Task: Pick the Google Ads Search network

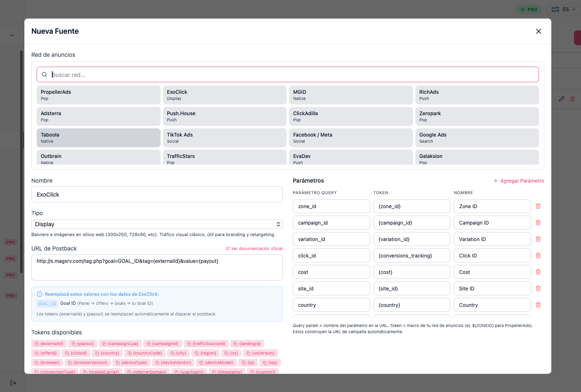Action: [477, 138]
